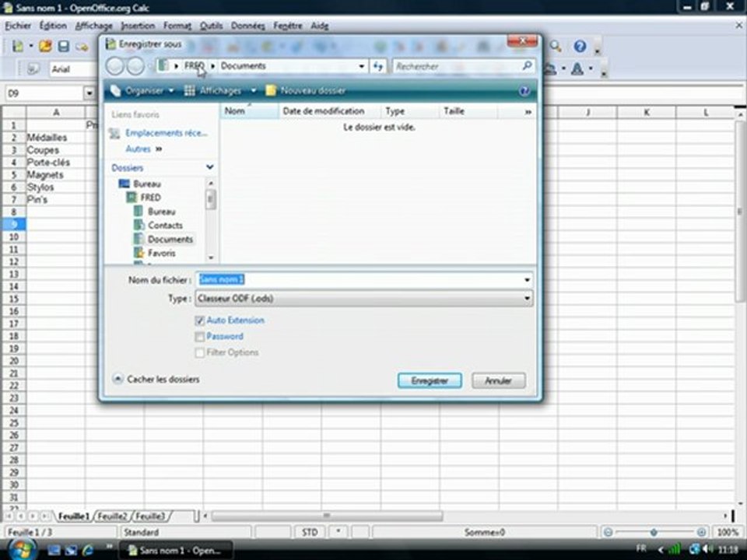Open the Données menu
Screen dimensions: 747x560
click(247, 26)
